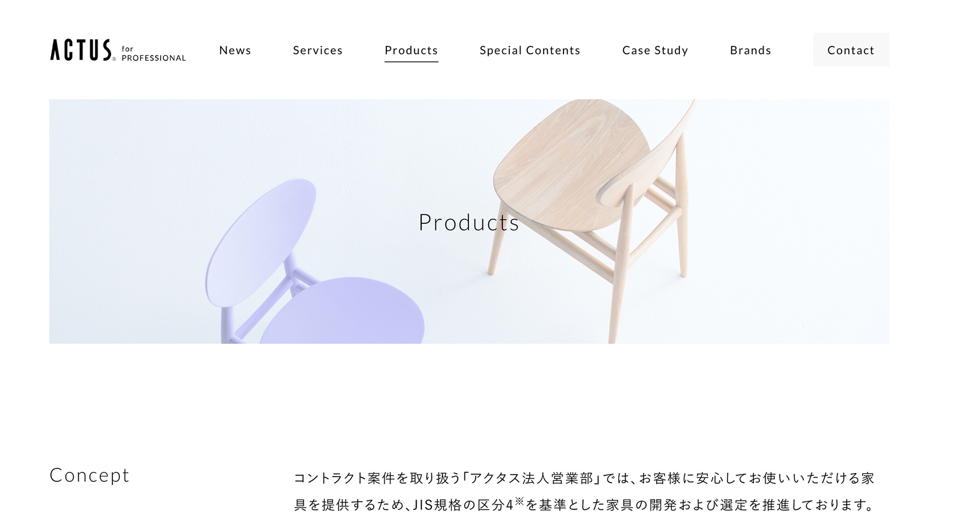980x516 pixels.
Task: Click the ※ footnote mark after 区分4
Action: [519, 501]
